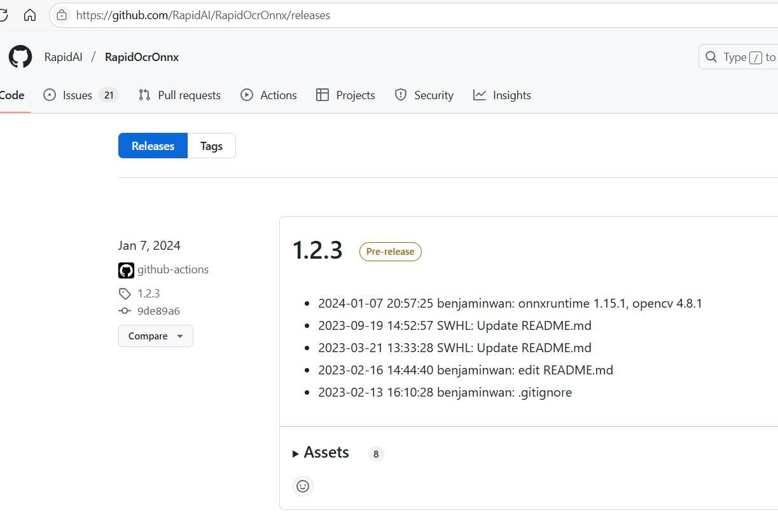Click the Security shield icon
The image size is (778, 532).
tap(401, 95)
